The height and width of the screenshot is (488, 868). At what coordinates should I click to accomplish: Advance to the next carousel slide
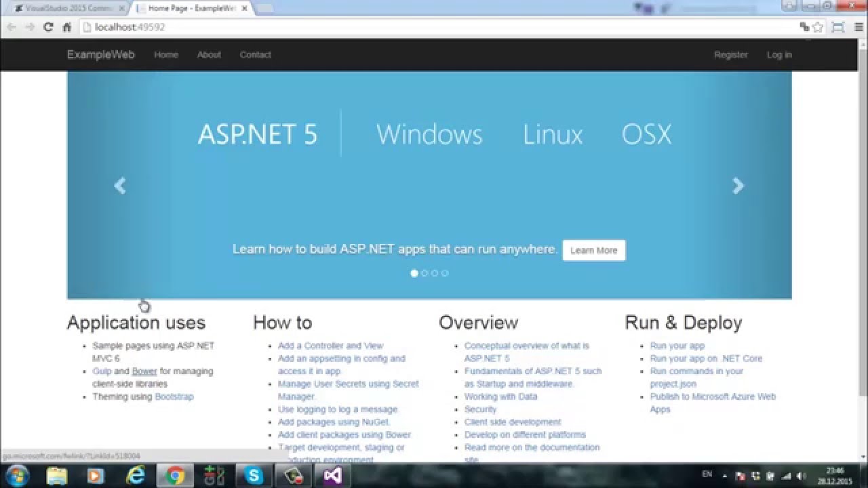[738, 186]
